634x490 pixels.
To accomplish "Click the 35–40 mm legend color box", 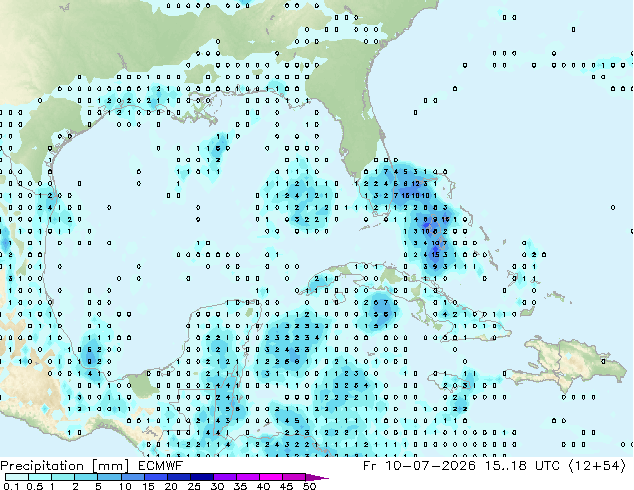I will [247, 477].
